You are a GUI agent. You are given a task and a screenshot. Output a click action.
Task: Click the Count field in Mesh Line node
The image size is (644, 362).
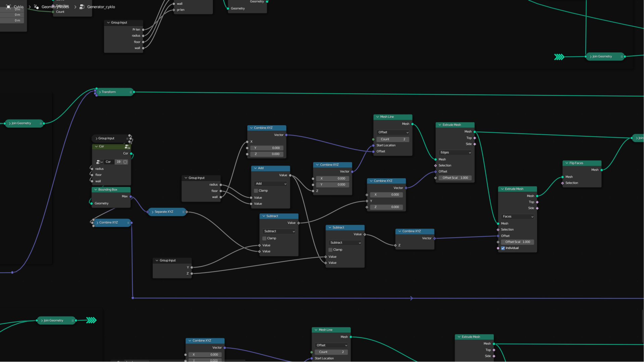point(393,139)
